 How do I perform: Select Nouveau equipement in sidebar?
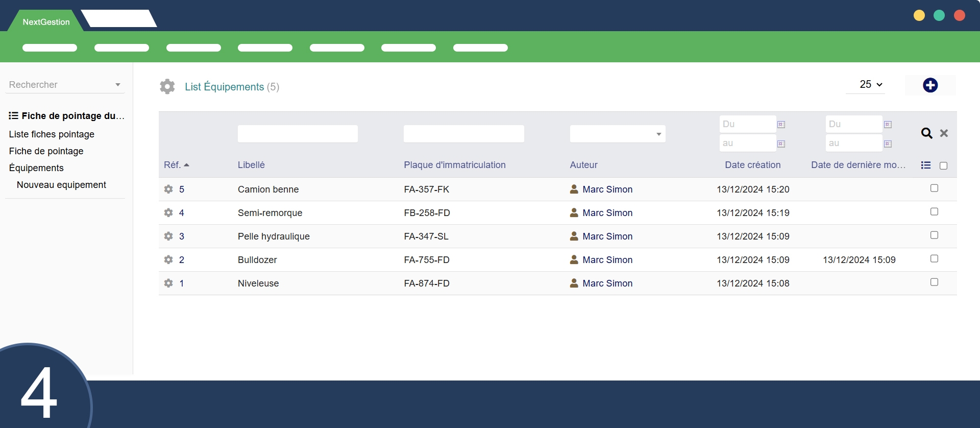(x=61, y=185)
